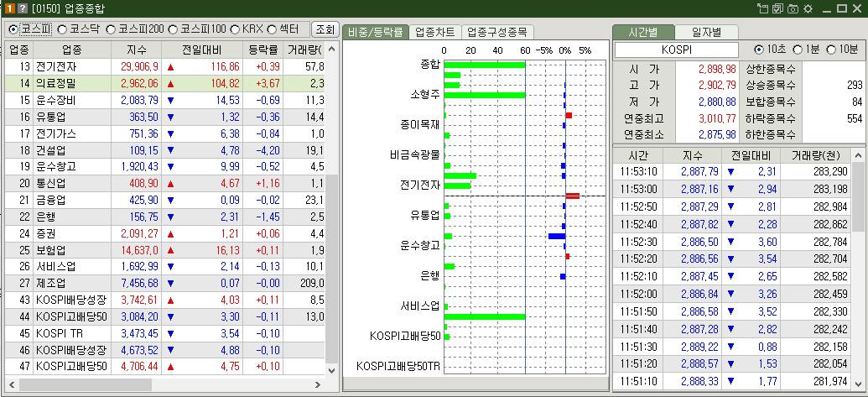This screenshot has height=397, width=868.
Task: Click the 상승종목수 value 293
Action: coord(855,86)
